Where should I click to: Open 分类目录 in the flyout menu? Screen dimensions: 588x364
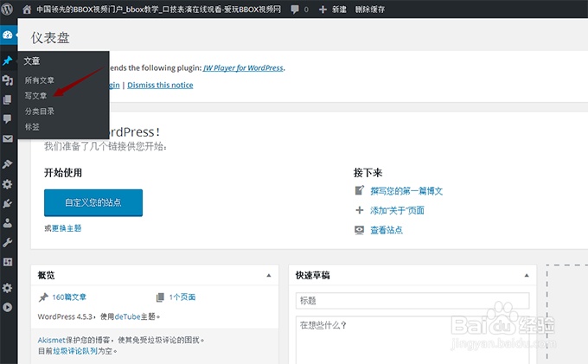(x=40, y=112)
